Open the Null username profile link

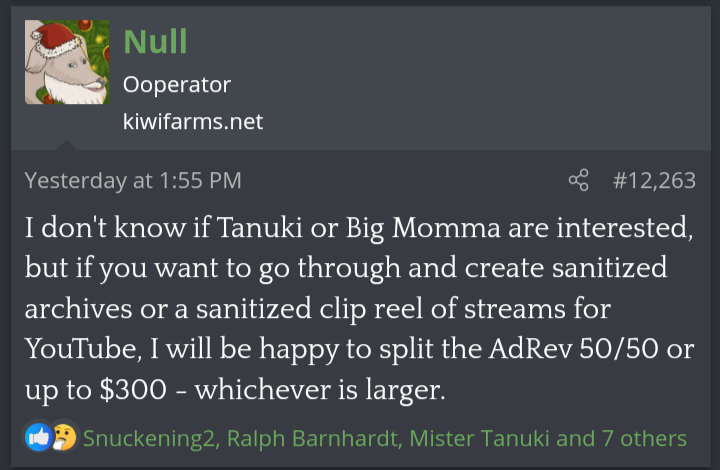pyautogui.click(x=155, y=41)
